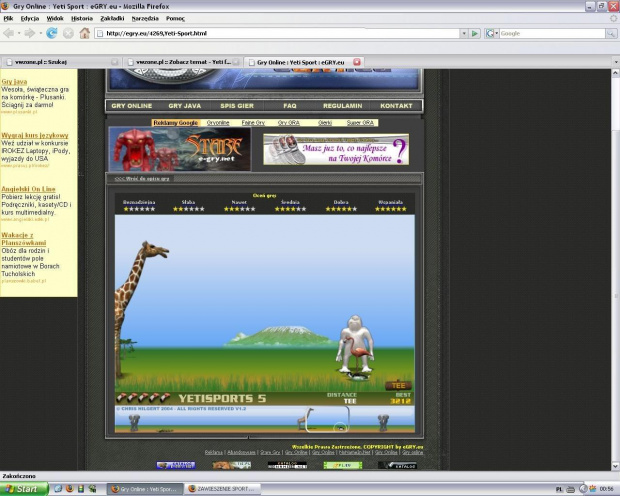Open the list-all-tabs dropdown arrow

[x=616, y=62]
